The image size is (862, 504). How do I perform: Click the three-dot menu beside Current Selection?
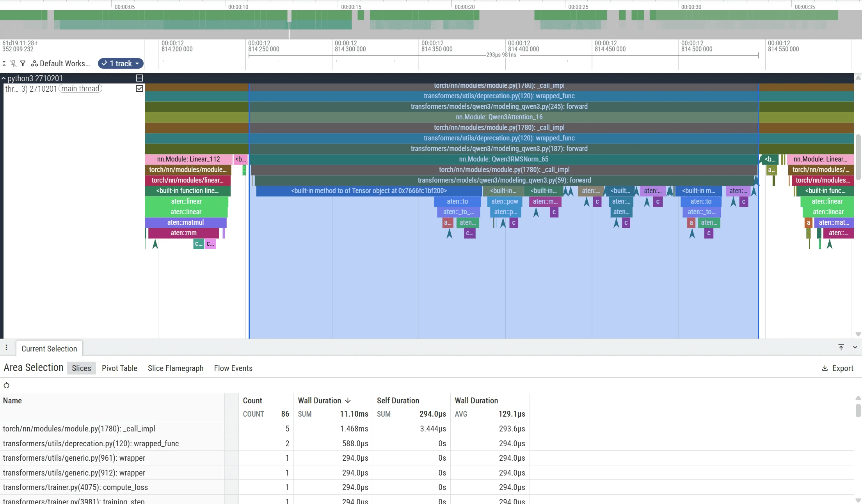click(6, 348)
